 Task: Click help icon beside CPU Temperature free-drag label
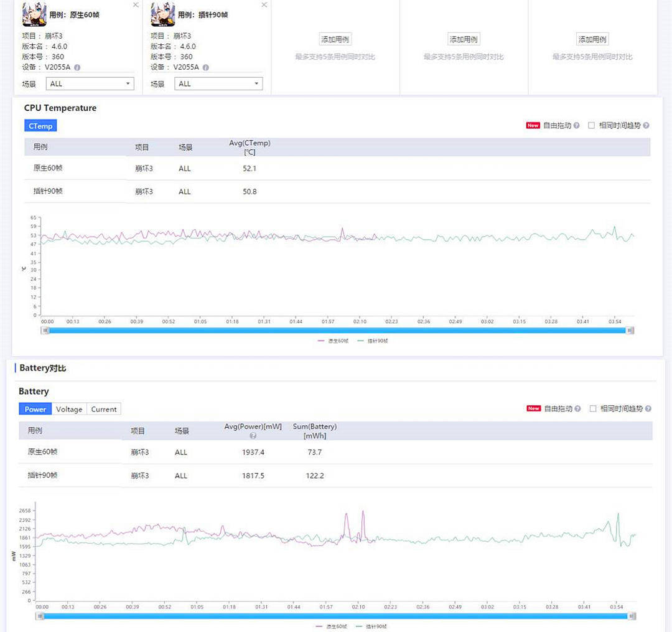point(576,126)
